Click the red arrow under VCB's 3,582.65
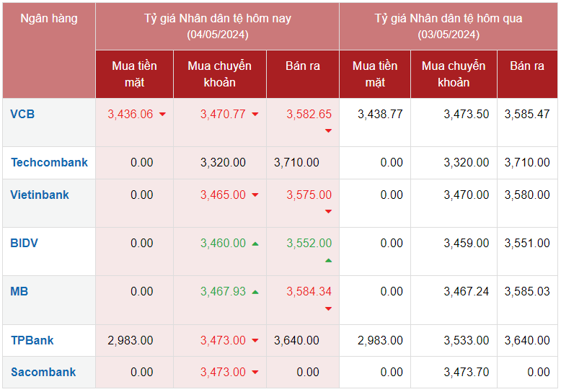Viewport: 561px width, 392px height. click(328, 131)
